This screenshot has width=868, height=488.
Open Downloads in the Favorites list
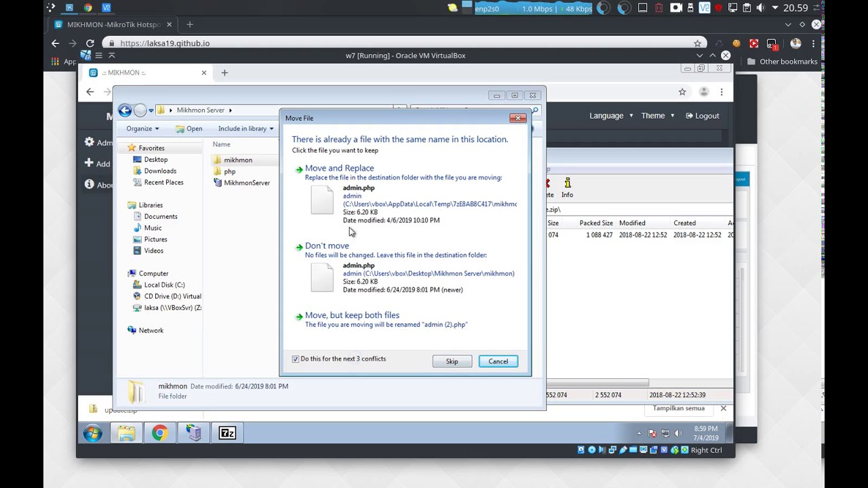(x=160, y=171)
